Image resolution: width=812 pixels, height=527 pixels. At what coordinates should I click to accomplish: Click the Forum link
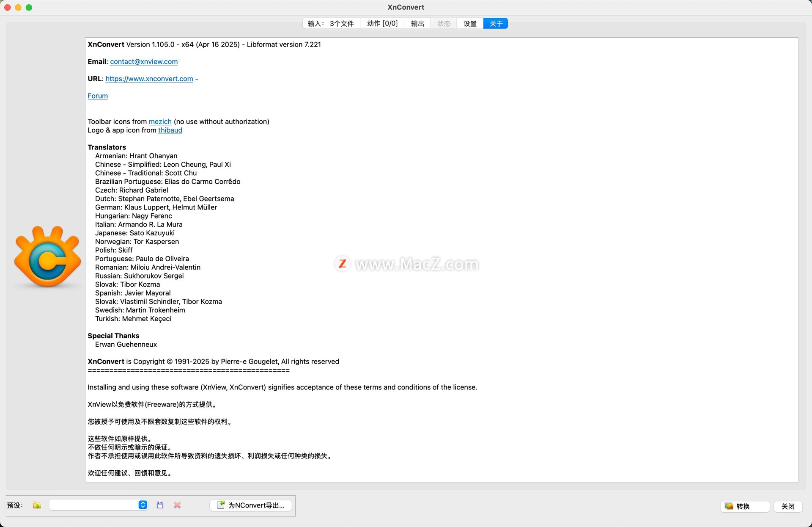click(98, 96)
